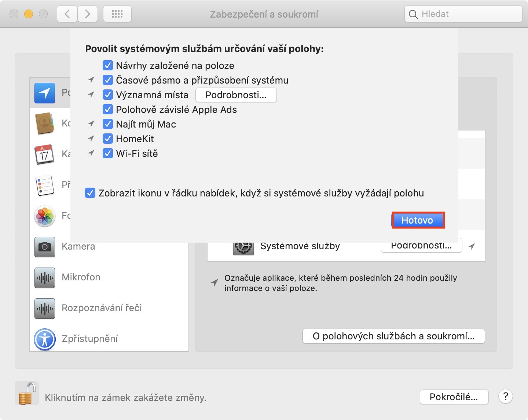Toggle the Najít můj Mac checkbox
Image resolution: width=528 pixels, height=420 pixels.
click(108, 124)
